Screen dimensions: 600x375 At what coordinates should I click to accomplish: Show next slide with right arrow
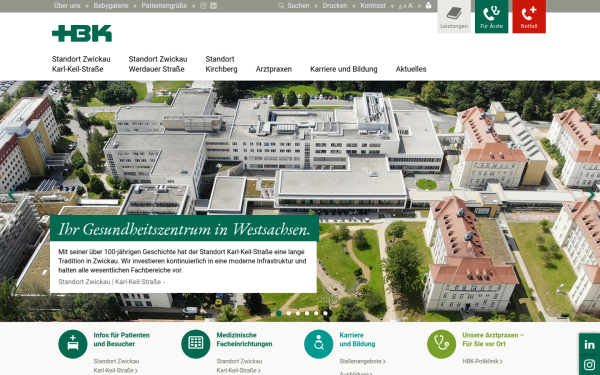tap(591, 194)
